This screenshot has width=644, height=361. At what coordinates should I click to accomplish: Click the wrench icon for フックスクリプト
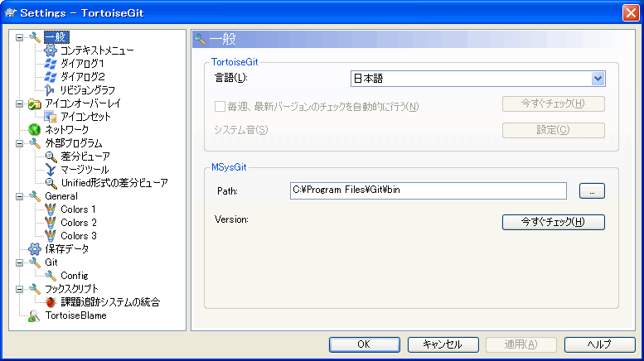tap(35, 289)
